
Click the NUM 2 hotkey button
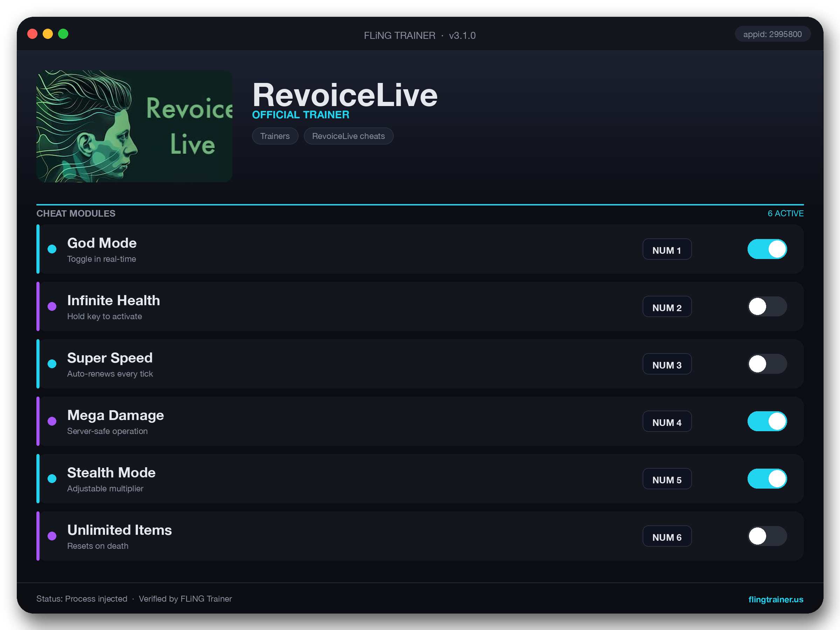click(x=667, y=307)
